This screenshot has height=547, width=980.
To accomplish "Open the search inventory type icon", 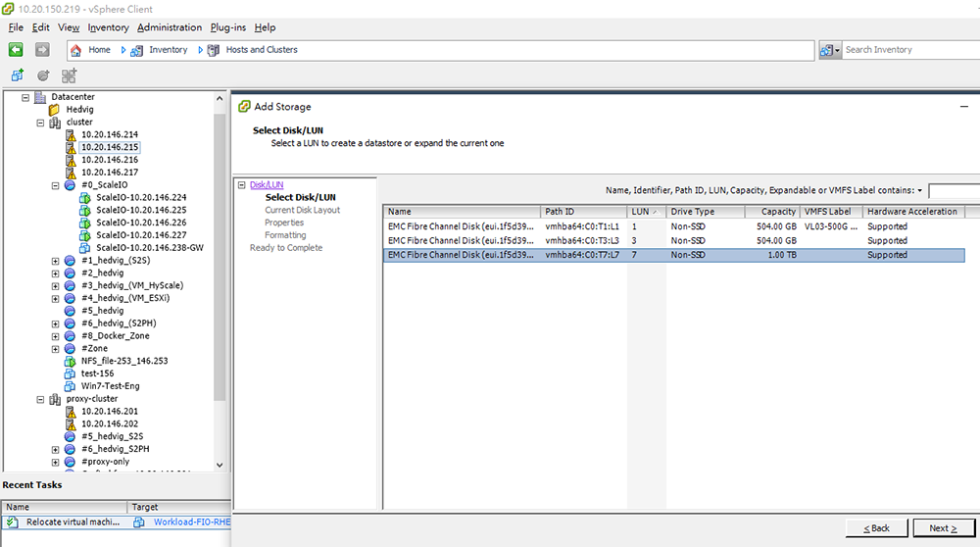I will 829,50.
